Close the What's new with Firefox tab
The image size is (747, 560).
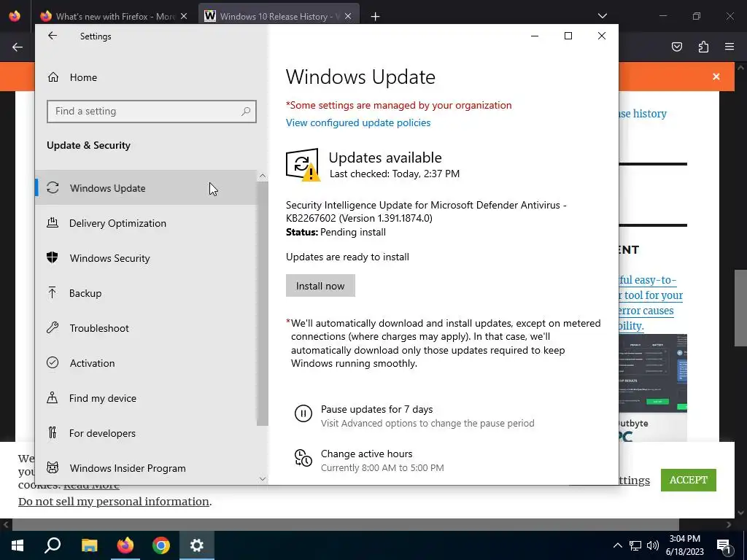coord(184,16)
